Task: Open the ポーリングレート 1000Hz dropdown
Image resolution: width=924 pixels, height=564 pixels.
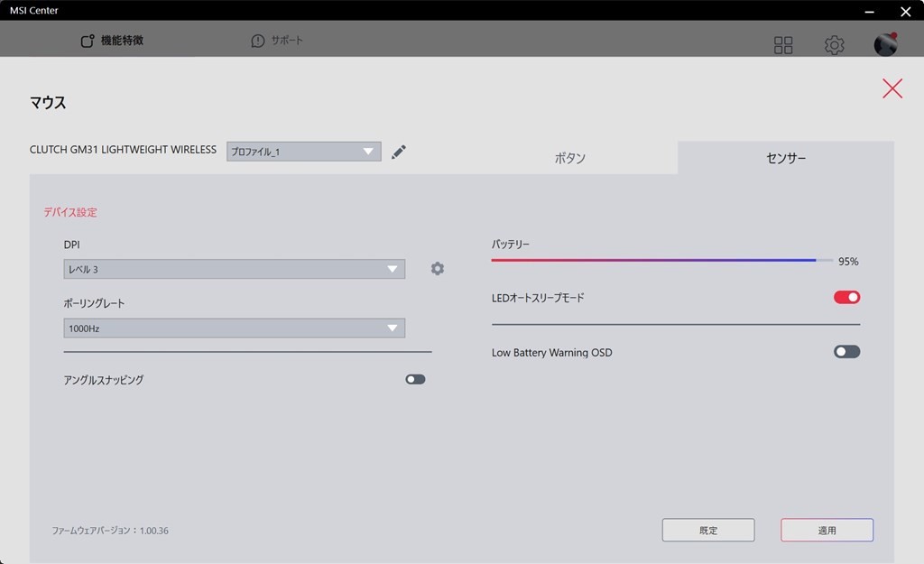Action: (234, 328)
